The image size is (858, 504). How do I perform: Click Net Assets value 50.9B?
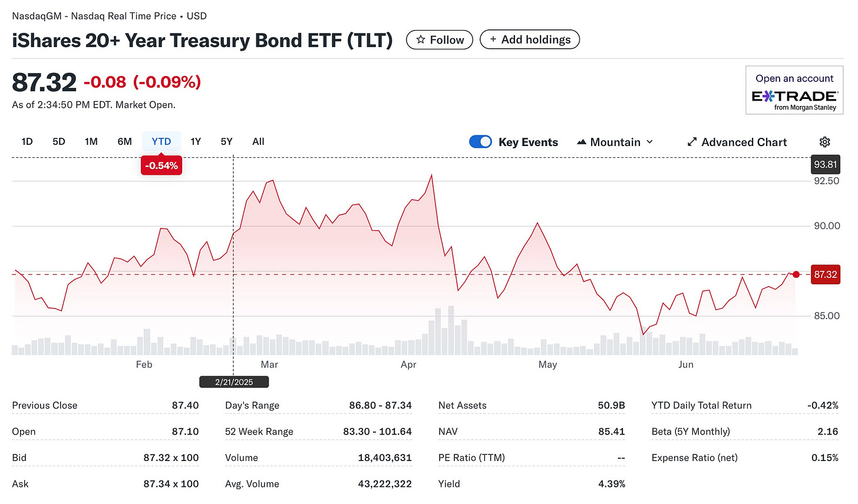pos(611,405)
